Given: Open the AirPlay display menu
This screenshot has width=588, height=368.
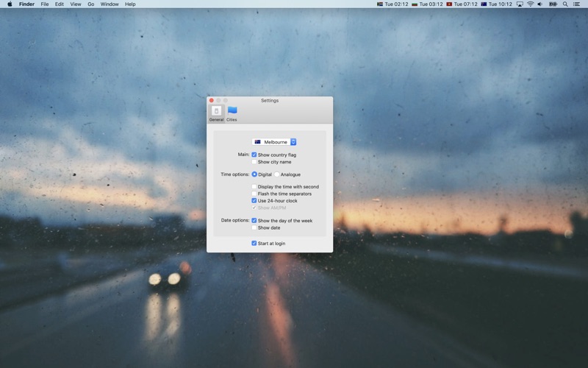Looking at the screenshot, I should (x=520, y=4).
